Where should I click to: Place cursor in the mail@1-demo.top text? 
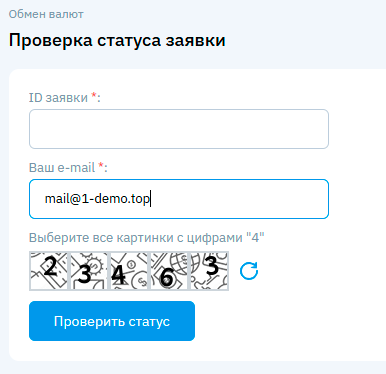tap(97, 199)
